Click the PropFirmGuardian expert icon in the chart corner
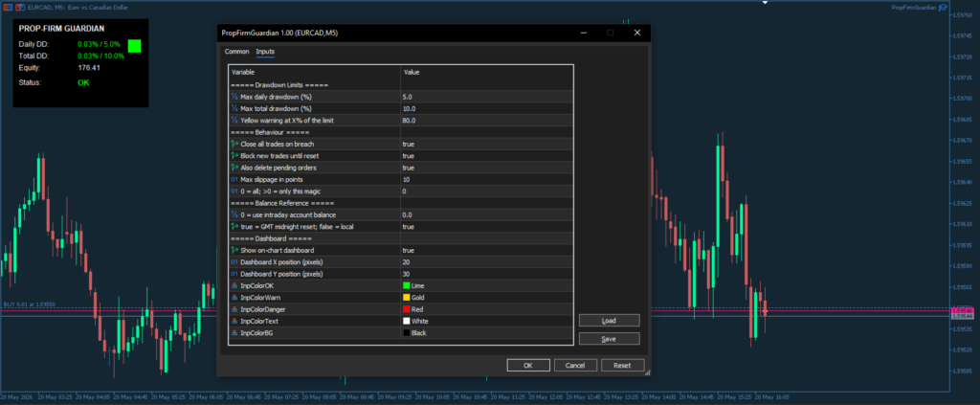This screenshot has height=405, width=980. click(943, 8)
